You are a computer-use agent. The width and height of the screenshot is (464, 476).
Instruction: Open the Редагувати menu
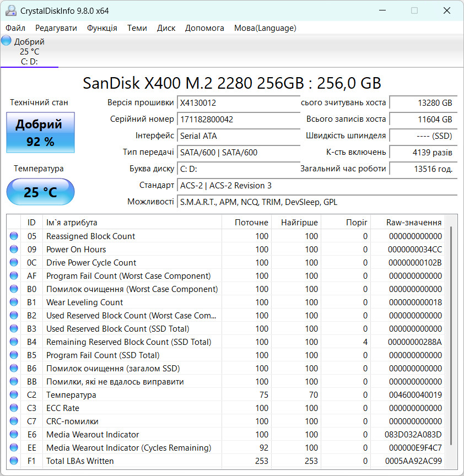click(56, 28)
